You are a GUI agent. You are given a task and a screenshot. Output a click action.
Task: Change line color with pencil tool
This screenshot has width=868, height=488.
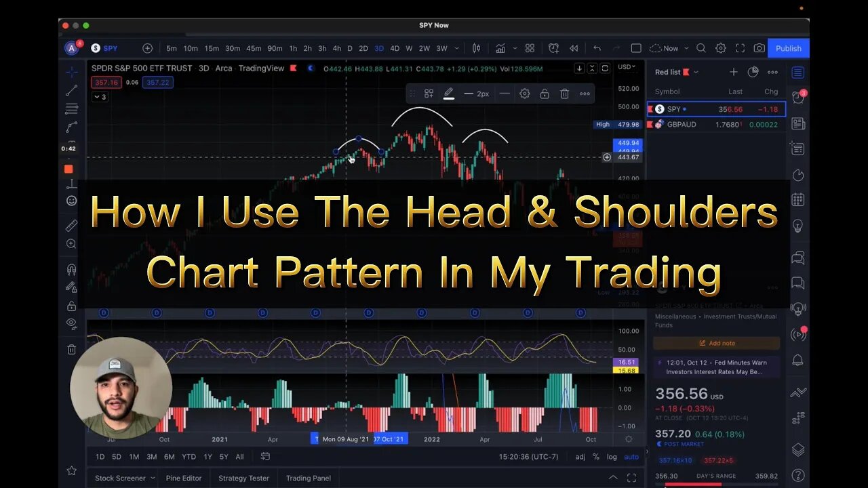(x=449, y=94)
